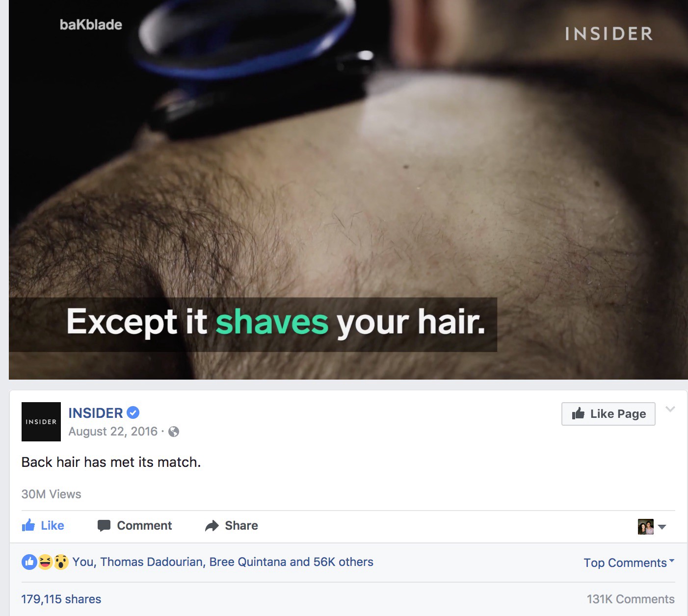Click the laughing haha reaction icon
This screenshot has height=616, width=688.
tap(45, 562)
